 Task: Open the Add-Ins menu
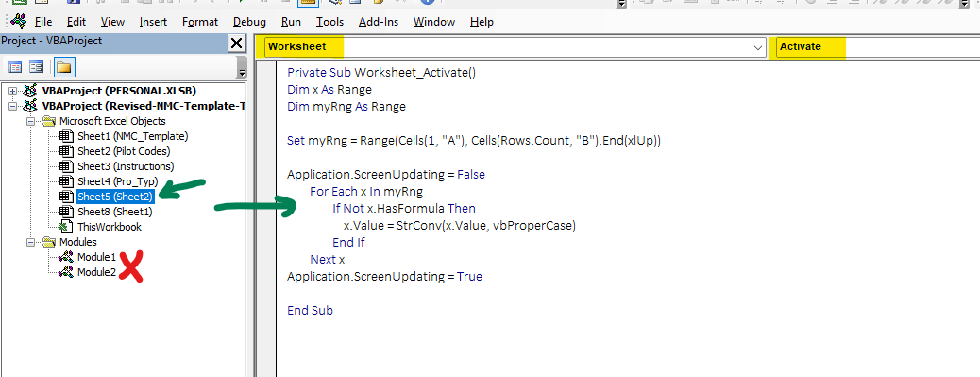(x=379, y=22)
